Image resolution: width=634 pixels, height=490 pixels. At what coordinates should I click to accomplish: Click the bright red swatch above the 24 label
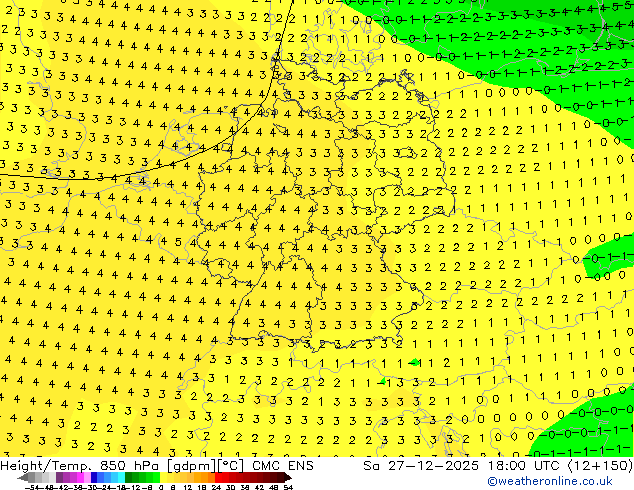(x=218, y=477)
